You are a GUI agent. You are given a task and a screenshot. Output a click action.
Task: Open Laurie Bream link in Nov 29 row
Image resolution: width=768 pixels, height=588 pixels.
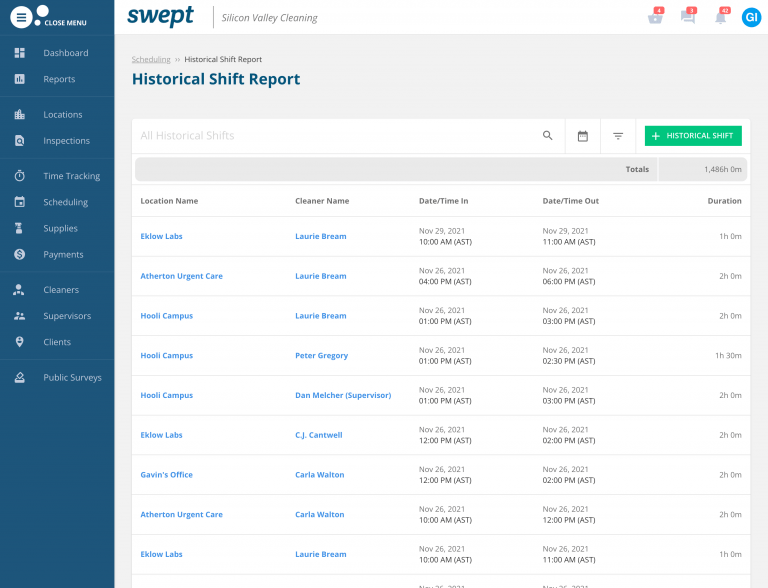(321, 236)
